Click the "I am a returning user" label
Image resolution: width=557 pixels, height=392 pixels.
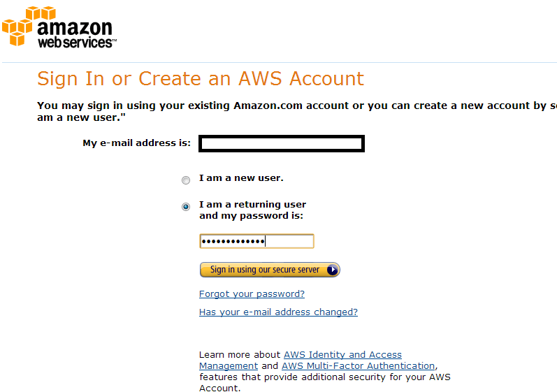point(252,205)
